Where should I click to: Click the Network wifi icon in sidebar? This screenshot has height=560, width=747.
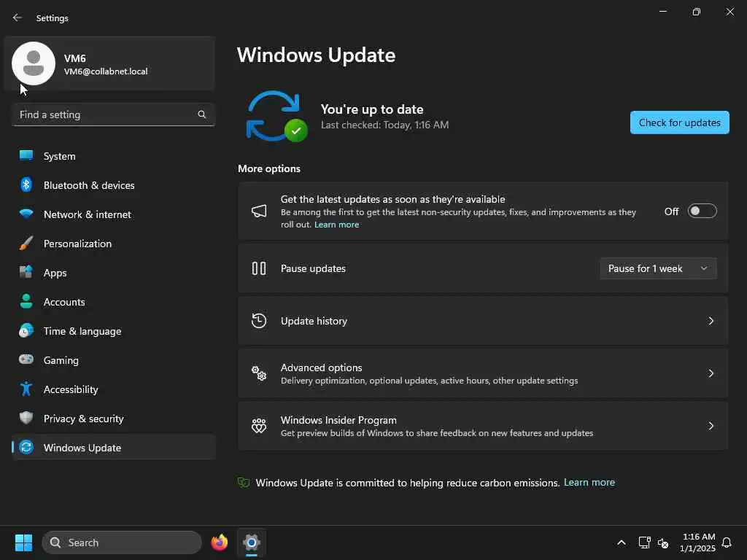click(26, 214)
